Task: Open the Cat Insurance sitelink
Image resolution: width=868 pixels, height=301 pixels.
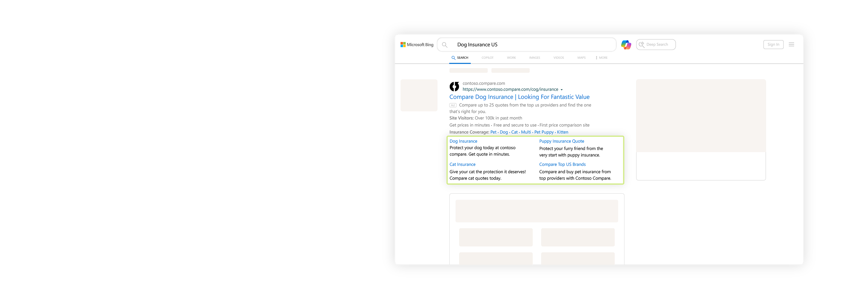Action: pos(462,165)
